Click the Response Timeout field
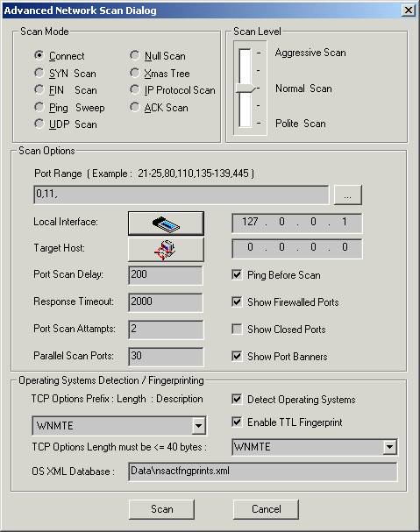This screenshot has height=532, width=420. tap(166, 302)
